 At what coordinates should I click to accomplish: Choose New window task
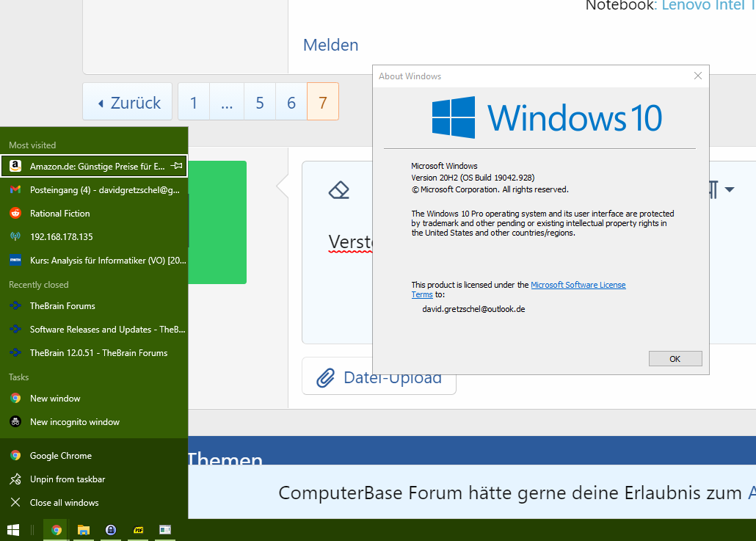(94, 399)
